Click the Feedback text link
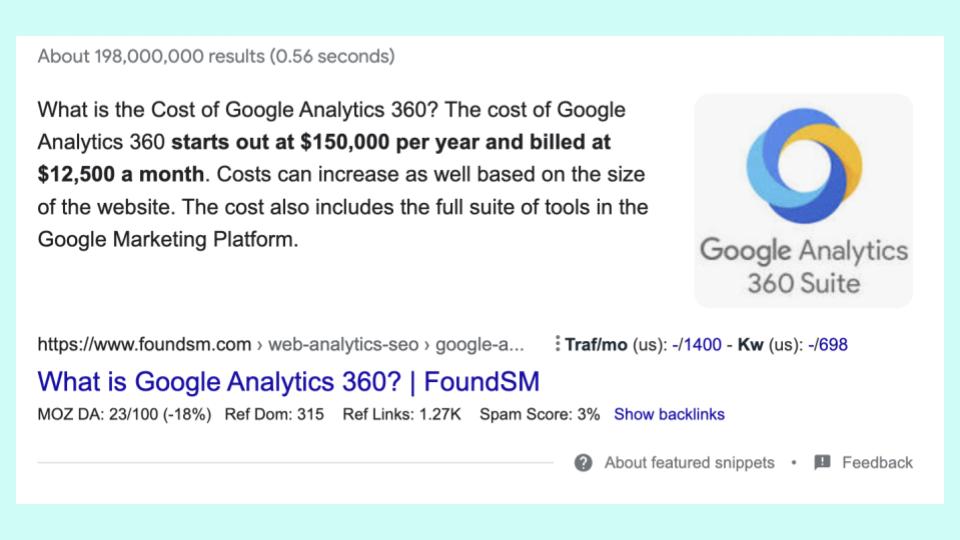960x540 pixels. pyautogui.click(x=877, y=463)
